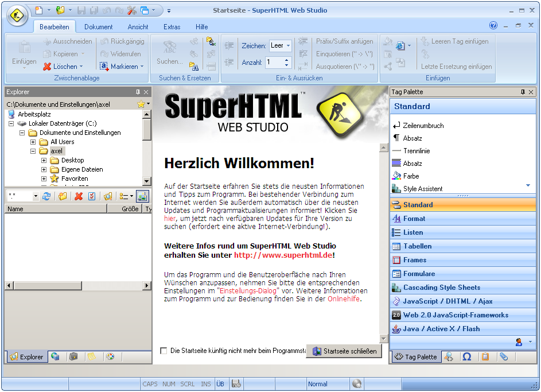Switch to the Ansicht ribbon tab

(x=138, y=26)
